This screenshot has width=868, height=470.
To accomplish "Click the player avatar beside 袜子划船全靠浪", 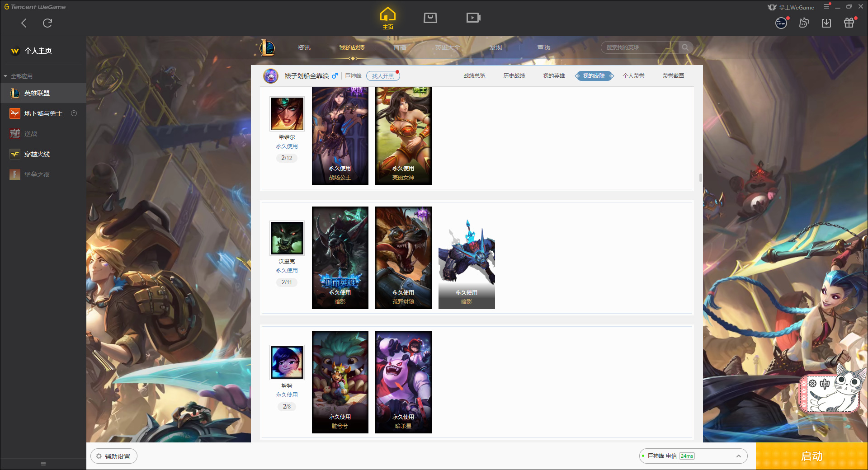I will 271,76.
